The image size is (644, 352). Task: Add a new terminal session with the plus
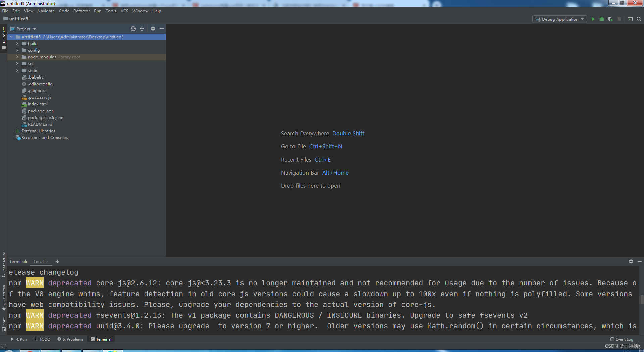point(57,261)
